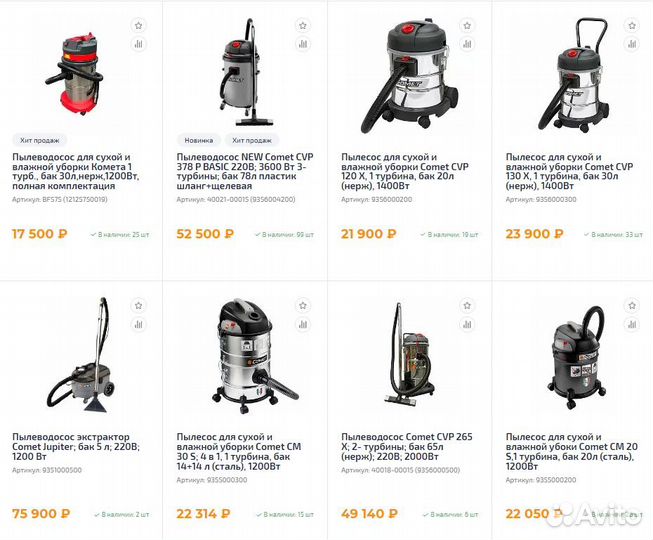
Task: Open Comet CVP 265 X product title
Action: [407, 447]
